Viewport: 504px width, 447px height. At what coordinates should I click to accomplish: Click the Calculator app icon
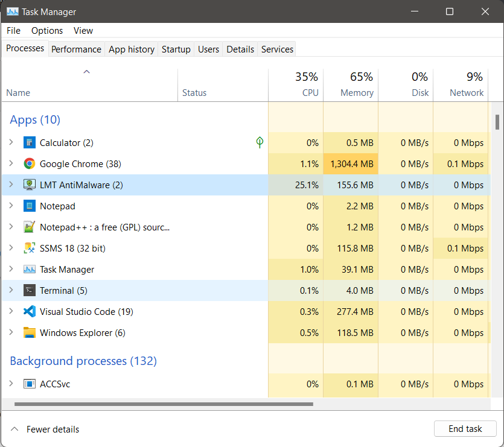pos(29,143)
